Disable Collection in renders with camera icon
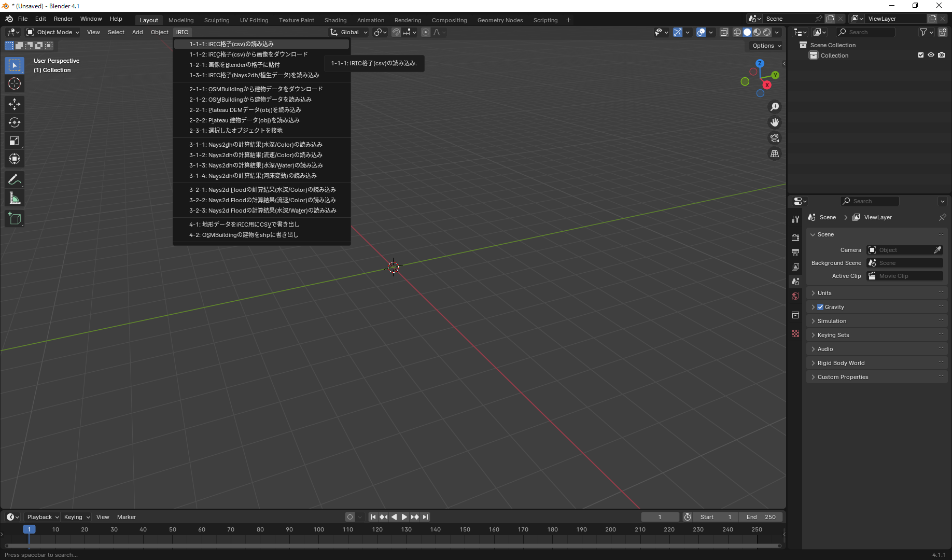The image size is (952, 560). [x=942, y=55]
